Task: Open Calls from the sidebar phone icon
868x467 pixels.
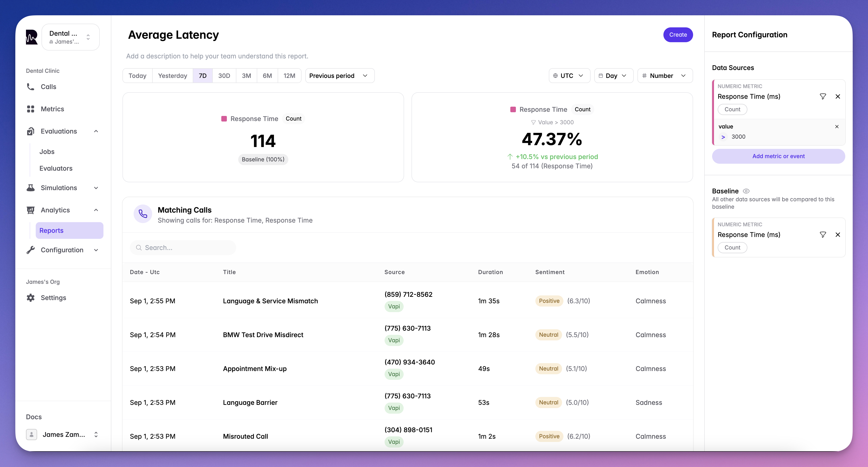Action: pyautogui.click(x=31, y=86)
